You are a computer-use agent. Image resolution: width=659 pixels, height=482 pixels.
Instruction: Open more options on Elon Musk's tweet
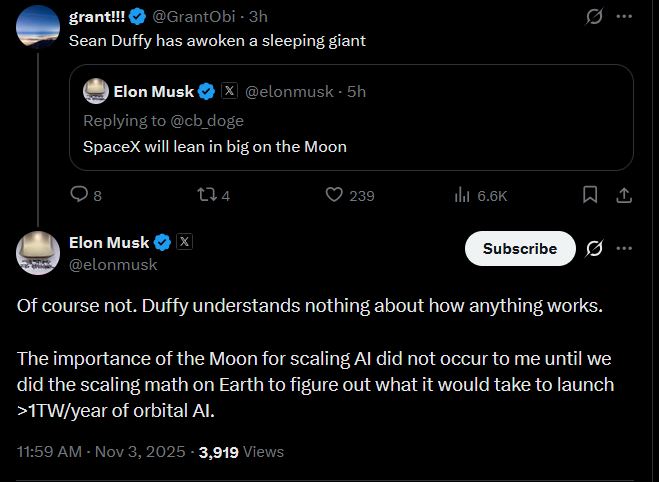click(624, 248)
